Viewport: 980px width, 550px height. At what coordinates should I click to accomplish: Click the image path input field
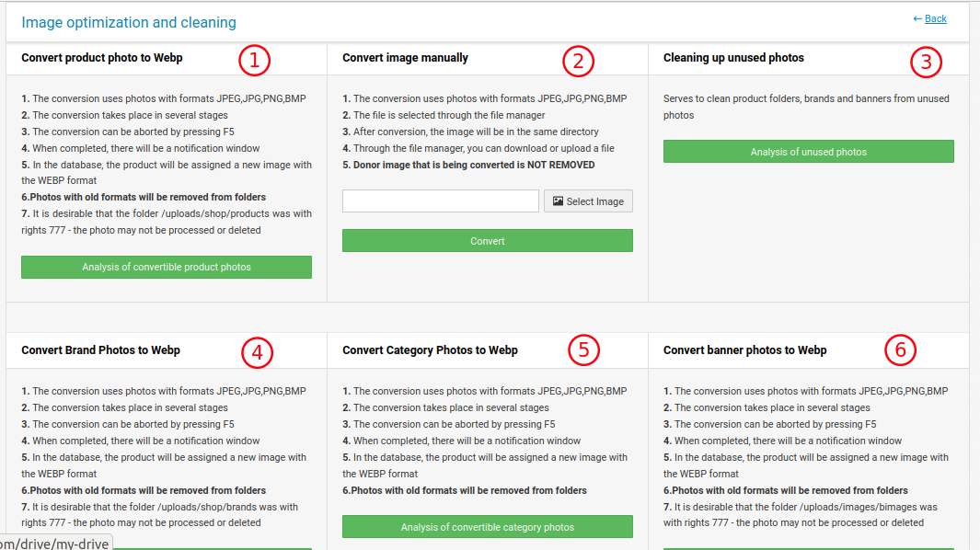(441, 201)
